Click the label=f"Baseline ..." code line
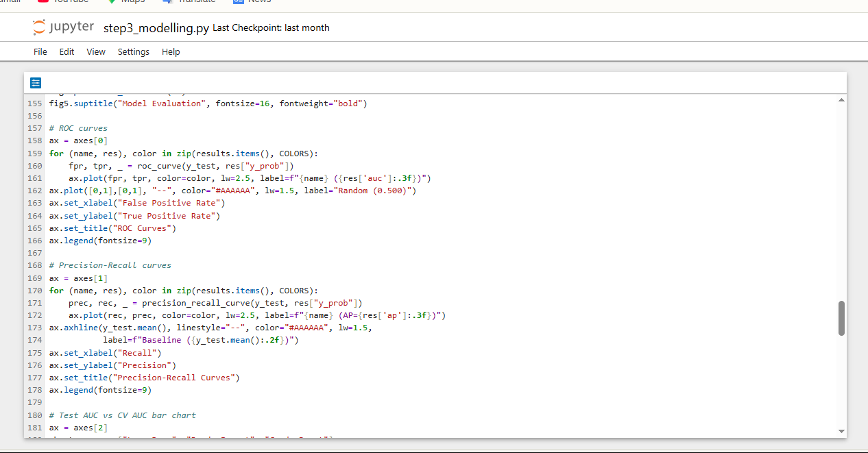The image size is (868, 453). (201, 340)
